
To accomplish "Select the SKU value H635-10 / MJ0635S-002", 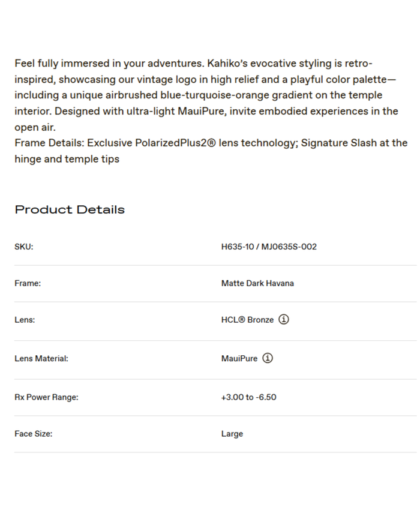I will [x=269, y=247].
